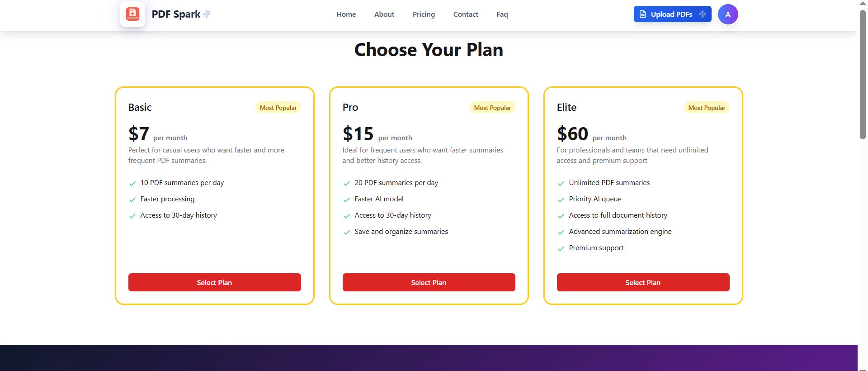Open the user avatar 'A' menu
Image resolution: width=868 pixels, height=371 pixels.
tap(727, 14)
